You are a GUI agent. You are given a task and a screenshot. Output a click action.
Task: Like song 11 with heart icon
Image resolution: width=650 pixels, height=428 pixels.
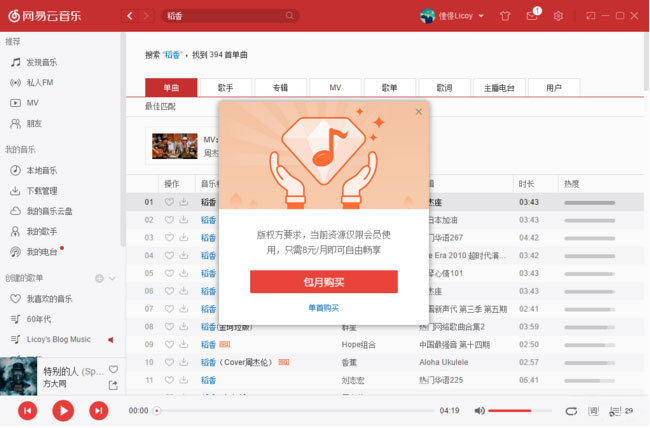[169, 380]
